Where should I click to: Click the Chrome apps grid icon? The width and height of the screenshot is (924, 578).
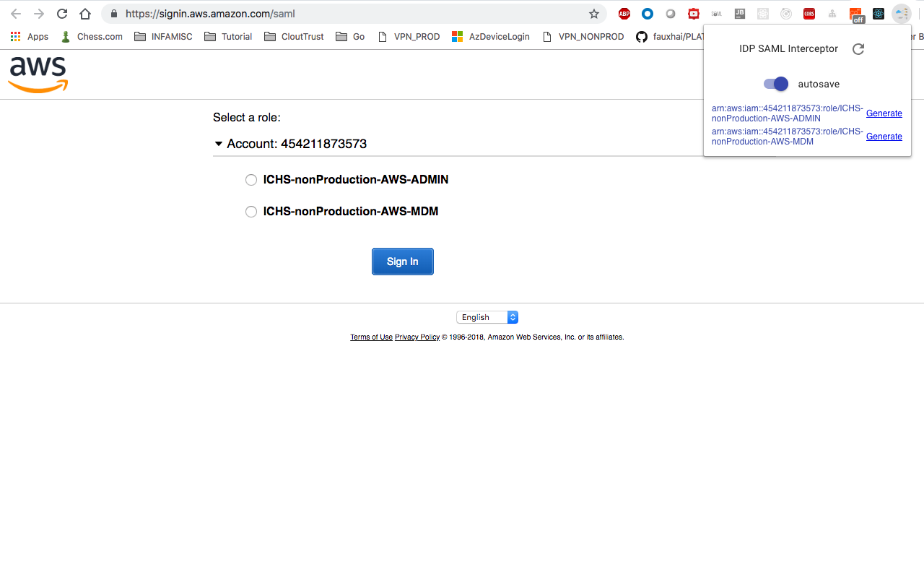(15, 36)
